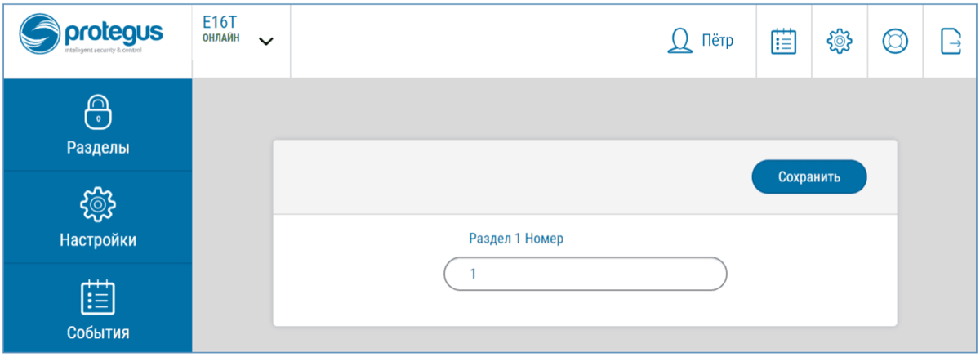This screenshot has height=357, width=980.
Task: Click the Protegus logo
Action: [x=91, y=38]
